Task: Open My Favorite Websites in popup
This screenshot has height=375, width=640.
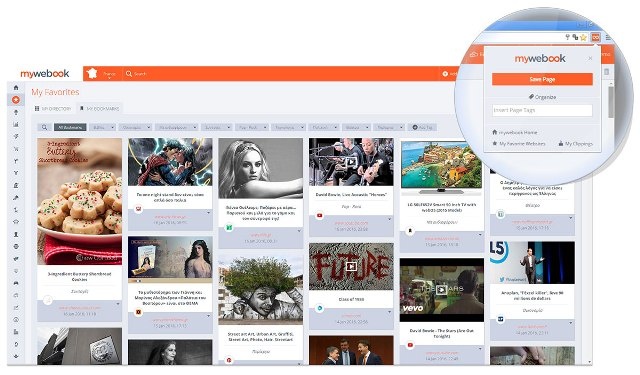Action: [519, 144]
